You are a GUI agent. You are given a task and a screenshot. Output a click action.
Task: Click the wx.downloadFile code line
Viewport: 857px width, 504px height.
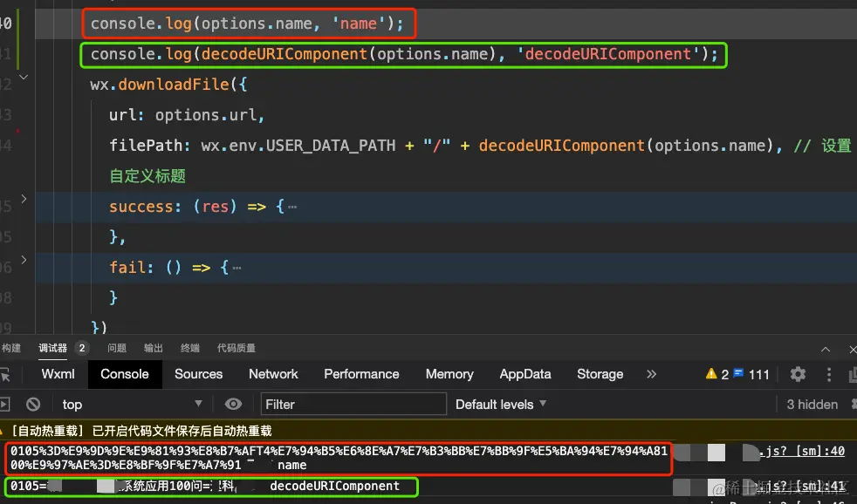point(168,84)
